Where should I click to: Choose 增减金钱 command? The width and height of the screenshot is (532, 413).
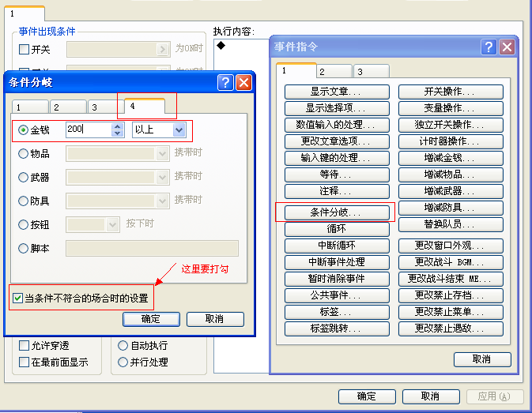[451, 158]
